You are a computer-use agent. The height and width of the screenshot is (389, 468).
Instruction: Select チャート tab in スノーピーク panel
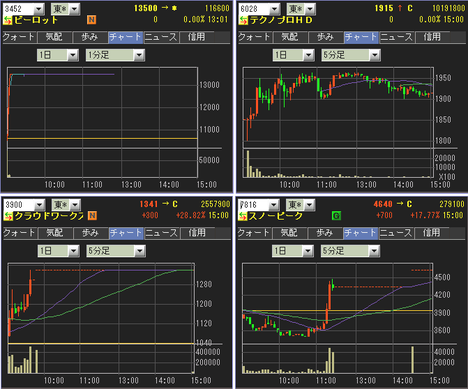(x=360, y=233)
